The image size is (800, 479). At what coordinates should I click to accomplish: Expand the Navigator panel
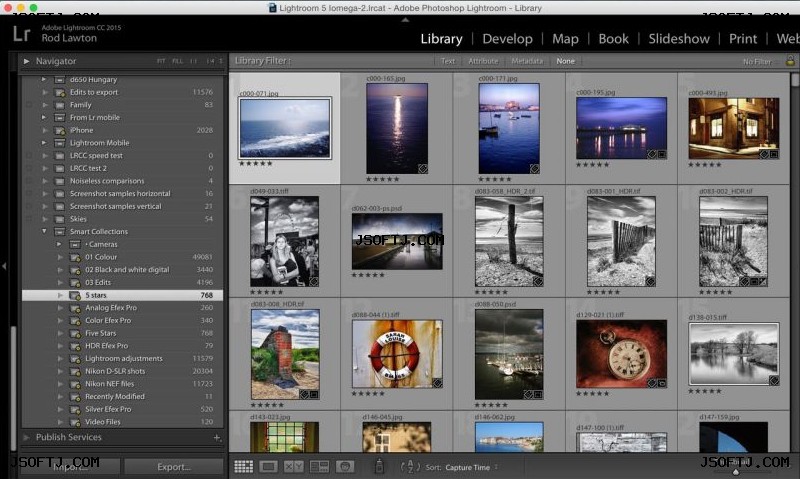point(26,61)
